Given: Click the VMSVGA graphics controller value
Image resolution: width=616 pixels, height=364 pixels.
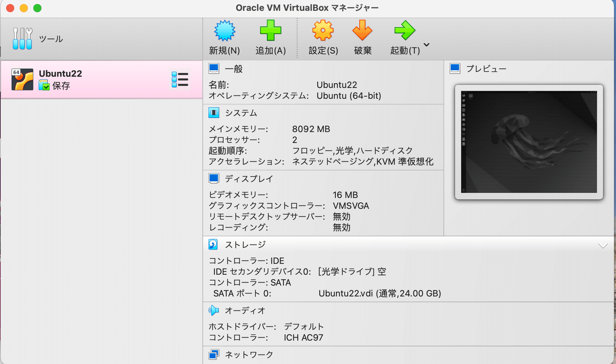Looking at the screenshot, I should [x=351, y=206].
